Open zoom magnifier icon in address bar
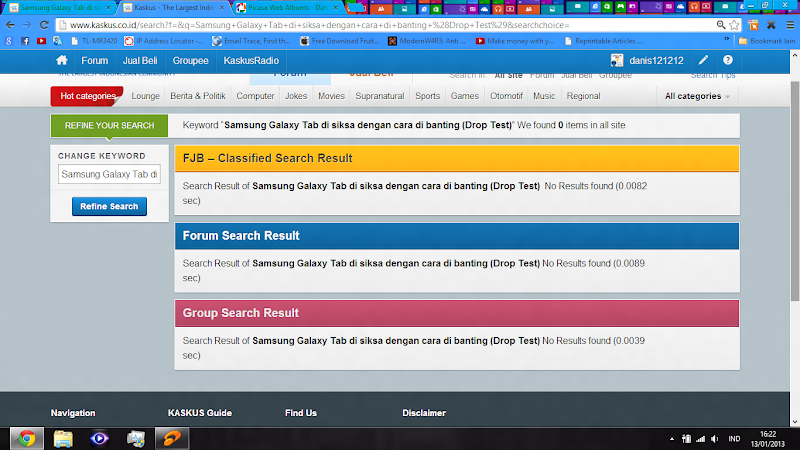This screenshot has width=800, height=450. point(720,24)
